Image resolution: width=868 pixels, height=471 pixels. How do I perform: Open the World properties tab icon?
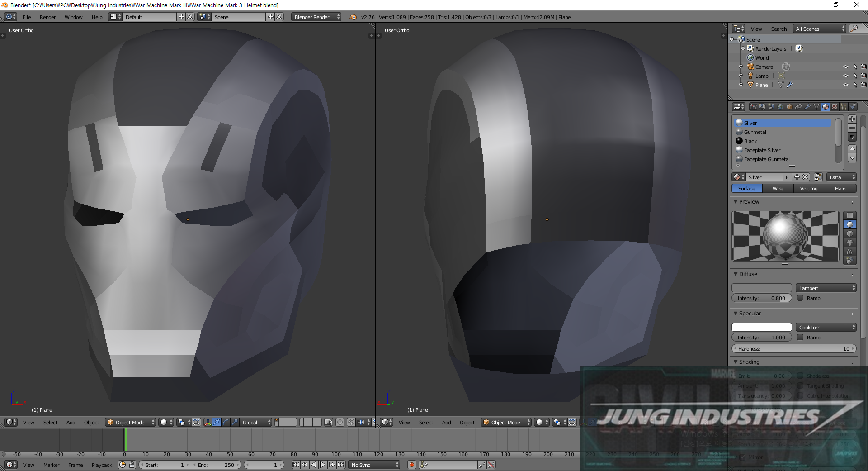tap(780, 107)
